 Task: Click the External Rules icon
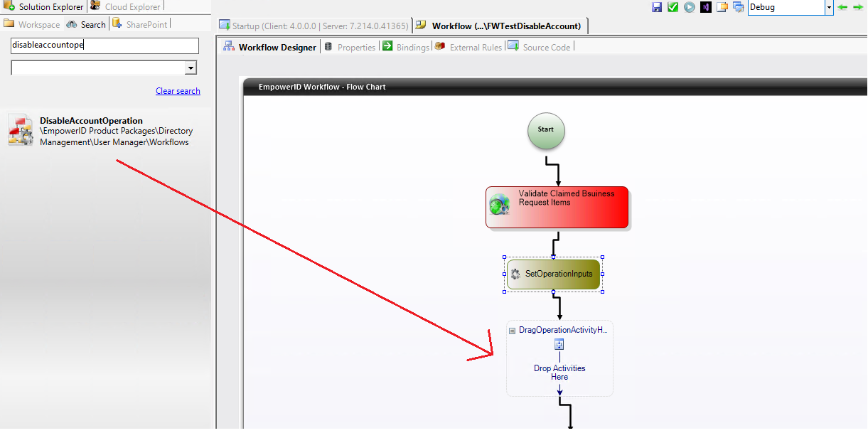(x=440, y=46)
